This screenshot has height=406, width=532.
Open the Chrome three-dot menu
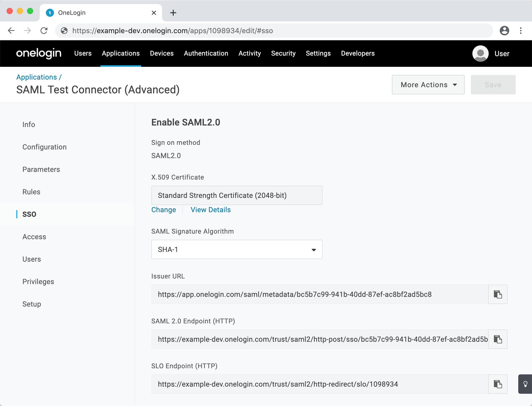(x=521, y=31)
